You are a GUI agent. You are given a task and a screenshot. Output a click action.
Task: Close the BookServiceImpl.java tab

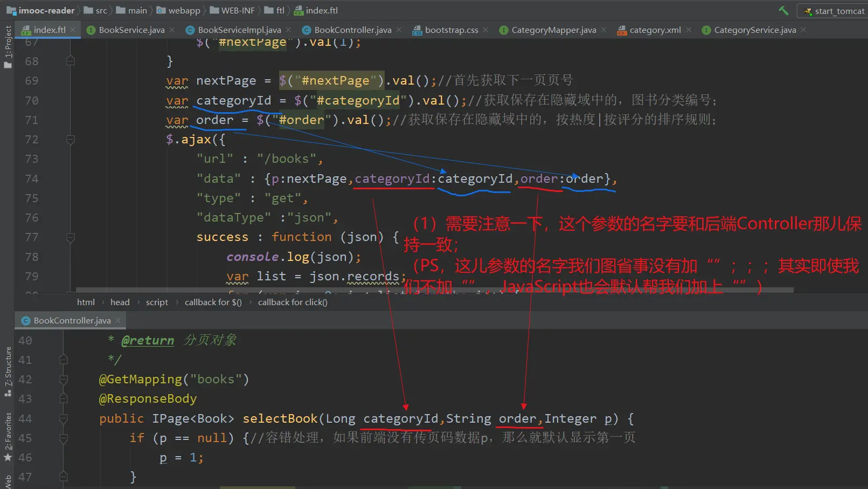tap(288, 30)
